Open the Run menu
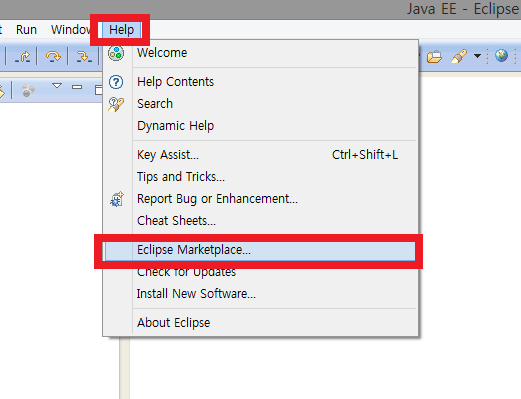521x399 pixels. point(26,30)
